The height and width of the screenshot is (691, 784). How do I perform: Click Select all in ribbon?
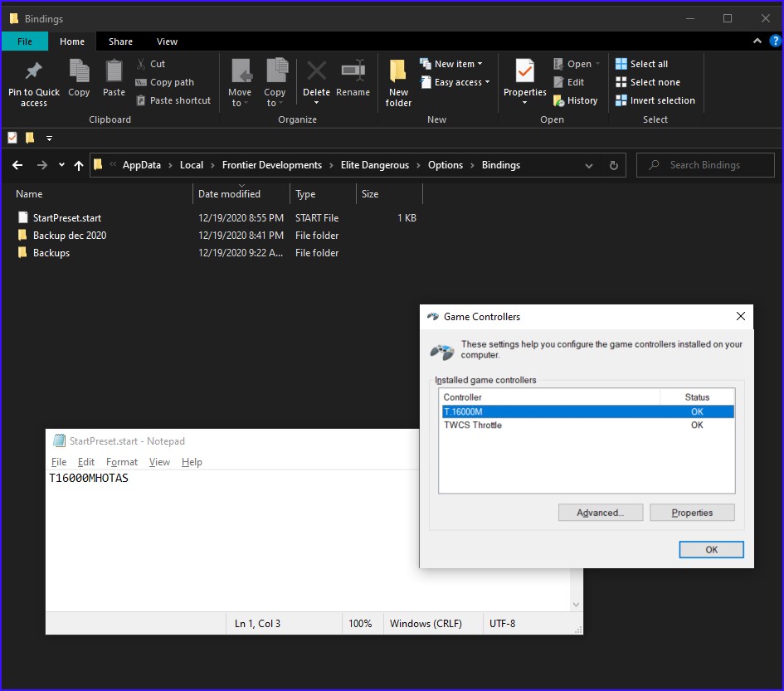[x=641, y=64]
